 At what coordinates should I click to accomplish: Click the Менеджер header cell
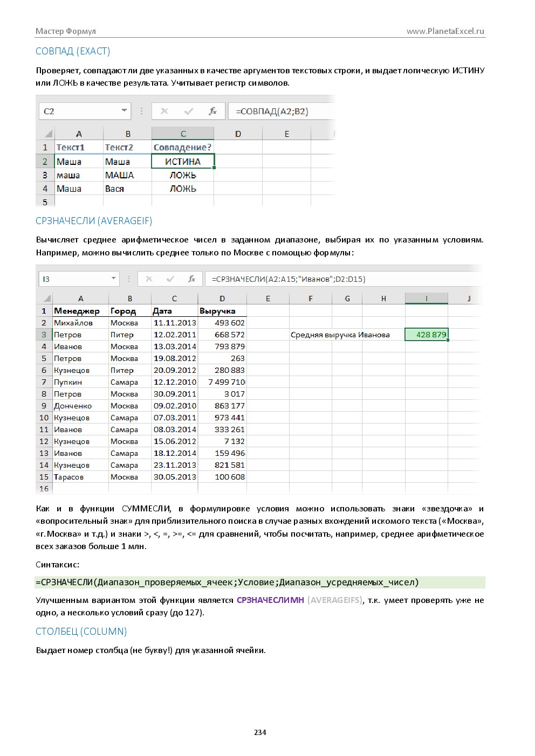click(x=80, y=311)
